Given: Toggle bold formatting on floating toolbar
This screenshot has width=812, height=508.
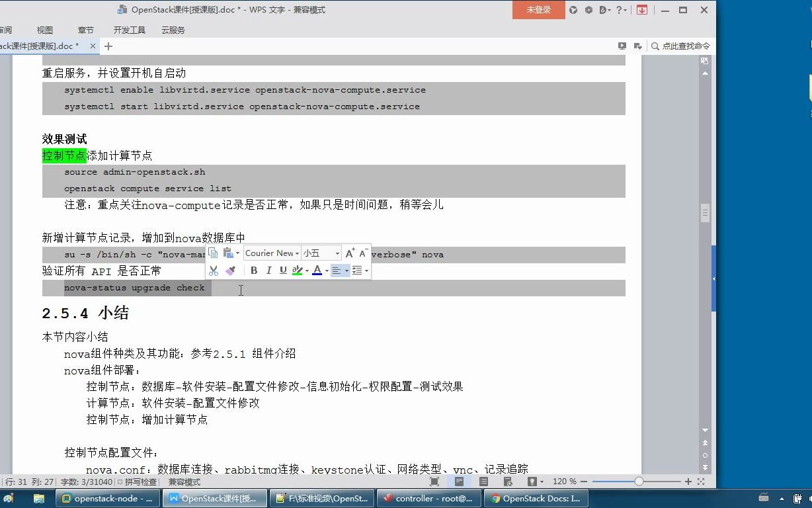Looking at the screenshot, I should 254,270.
